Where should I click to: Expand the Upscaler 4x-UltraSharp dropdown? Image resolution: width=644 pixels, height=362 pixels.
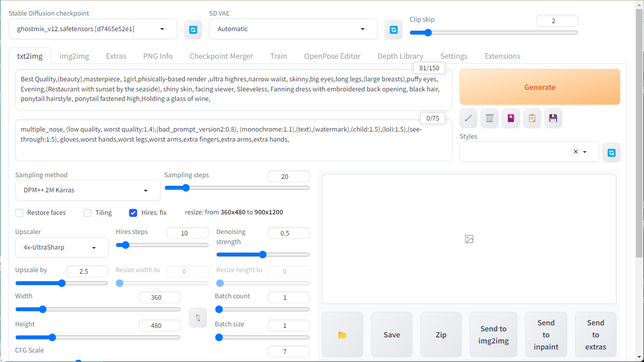click(61, 248)
